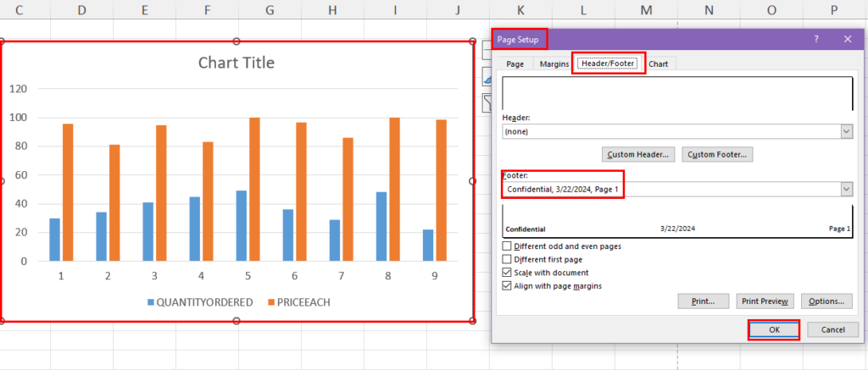Open Print Preview from the dialog

(765, 301)
